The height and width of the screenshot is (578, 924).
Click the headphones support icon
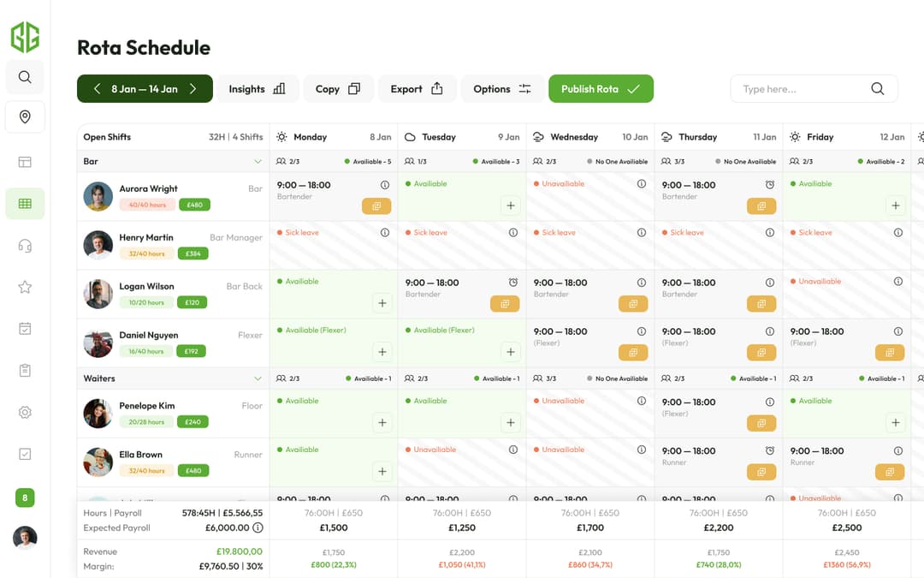[25, 245]
